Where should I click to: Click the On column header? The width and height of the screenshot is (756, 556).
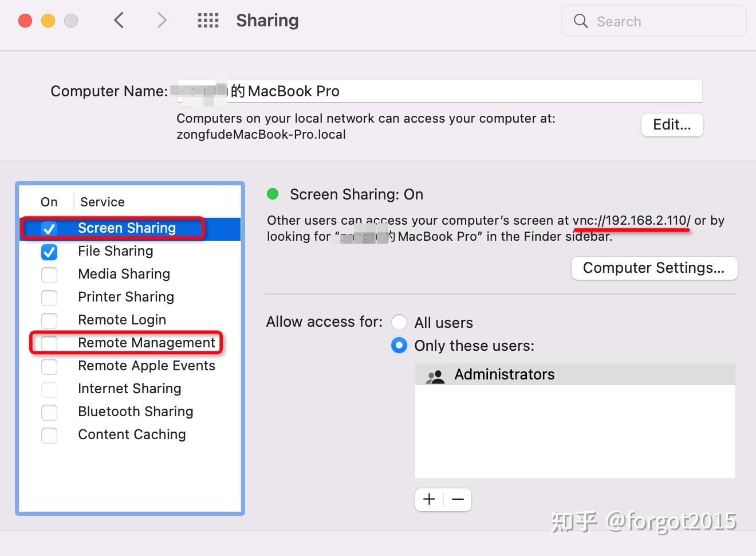coord(49,202)
